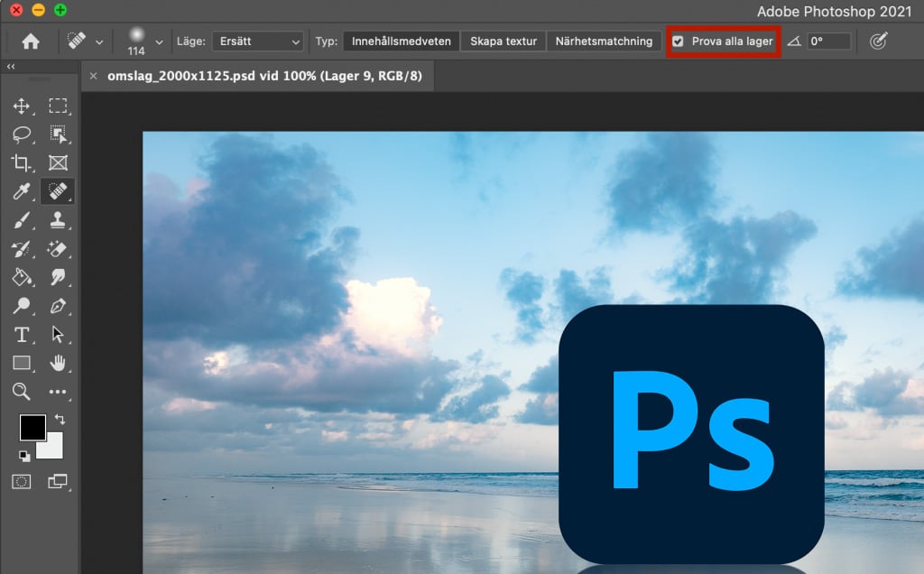The height and width of the screenshot is (574, 924).
Task: Select the Zoom tool
Action: click(23, 392)
